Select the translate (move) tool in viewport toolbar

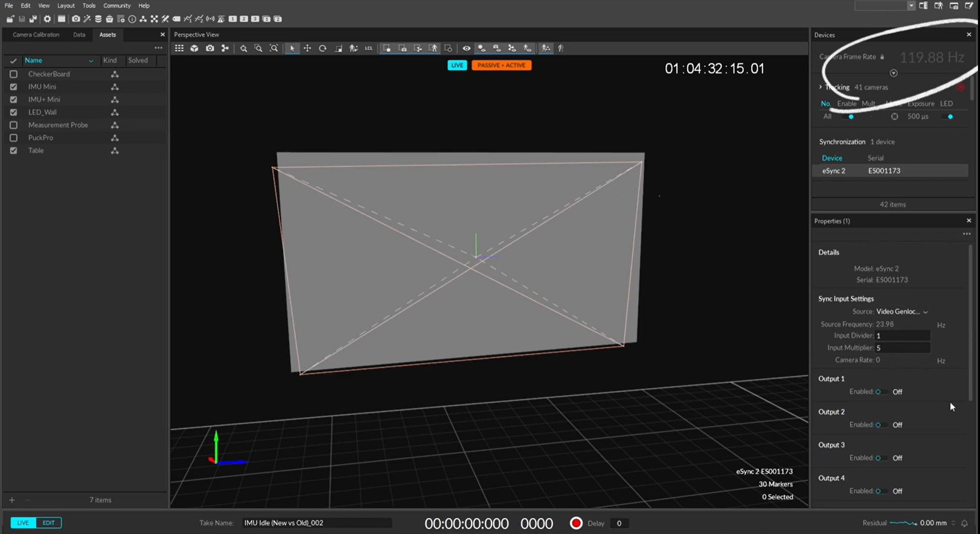307,48
